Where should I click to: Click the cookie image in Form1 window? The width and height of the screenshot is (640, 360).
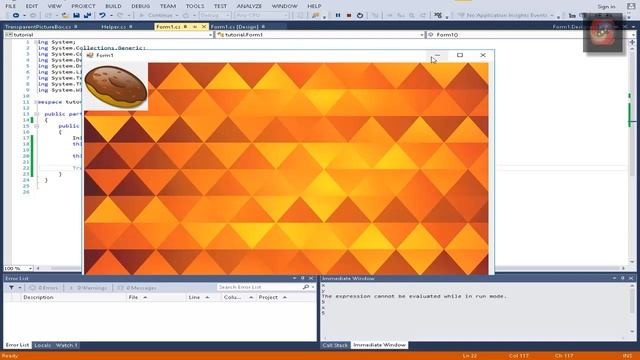click(116, 87)
